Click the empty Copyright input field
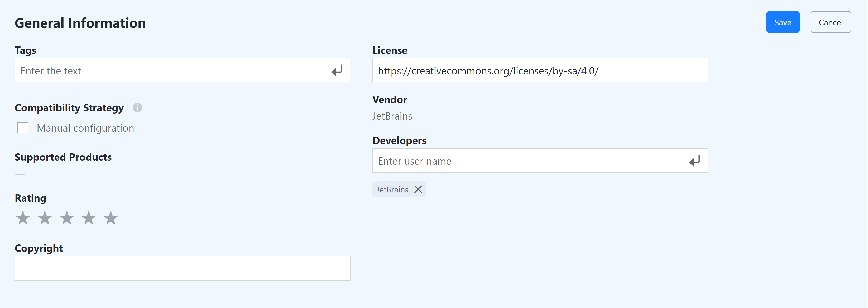 click(x=182, y=268)
